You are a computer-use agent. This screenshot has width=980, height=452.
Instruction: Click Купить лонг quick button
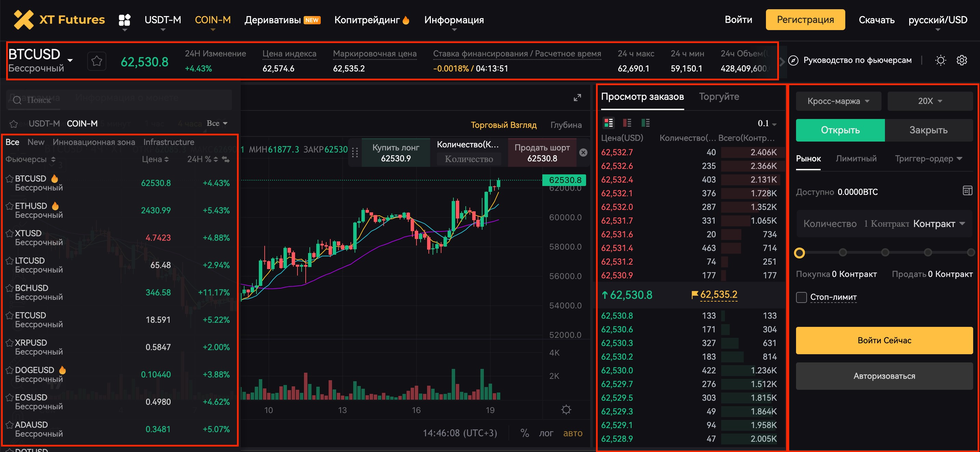point(396,153)
